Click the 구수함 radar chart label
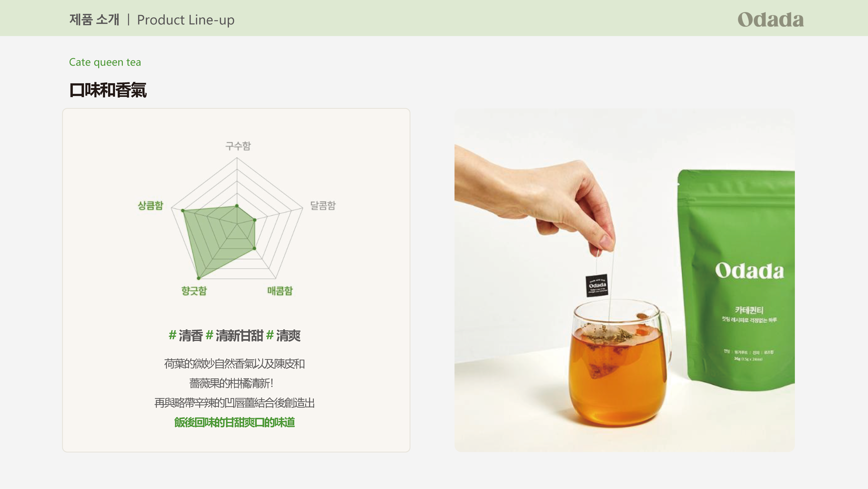Image resolution: width=868 pixels, height=489 pixels. coord(238,146)
